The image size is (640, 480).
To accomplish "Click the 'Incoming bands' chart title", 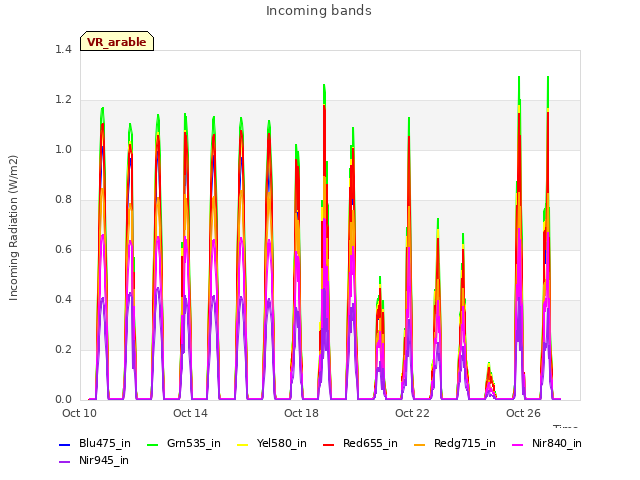I will (319, 11).
